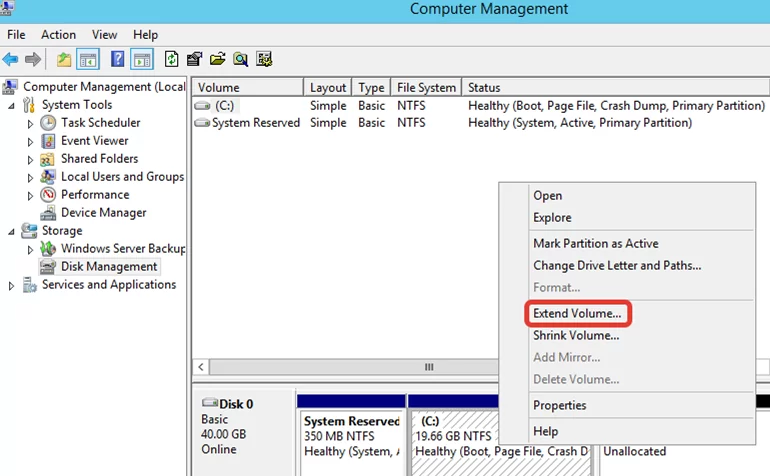Select the System Reserved partition block
Screen dimensions: 770x476
[x=352, y=436]
